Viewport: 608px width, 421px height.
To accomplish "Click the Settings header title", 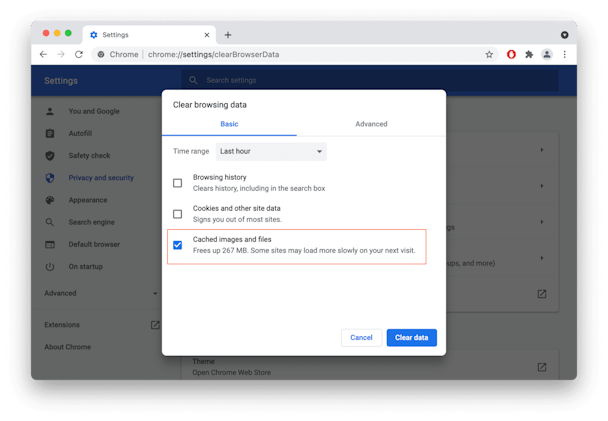I will click(x=61, y=81).
